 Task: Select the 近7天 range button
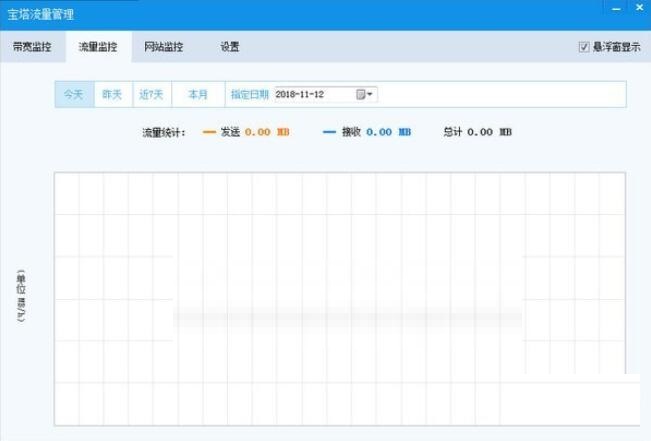tap(151, 94)
